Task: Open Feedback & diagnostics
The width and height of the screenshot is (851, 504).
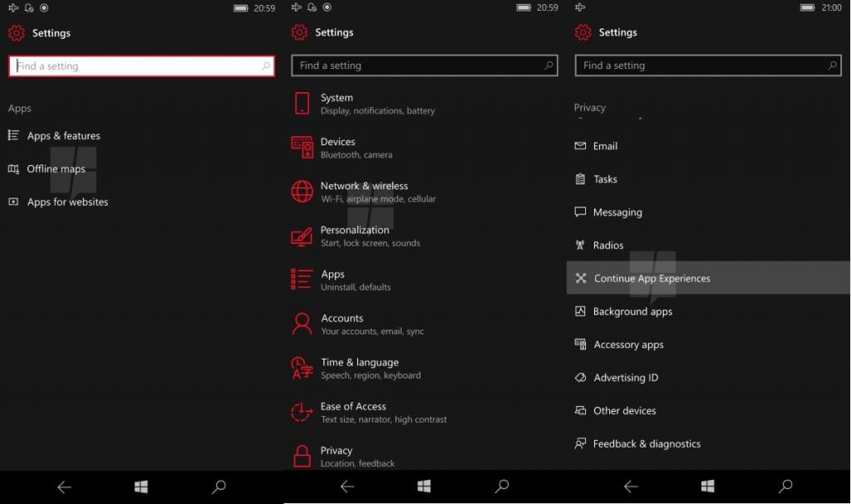Action: pyautogui.click(x=646, y=444)
